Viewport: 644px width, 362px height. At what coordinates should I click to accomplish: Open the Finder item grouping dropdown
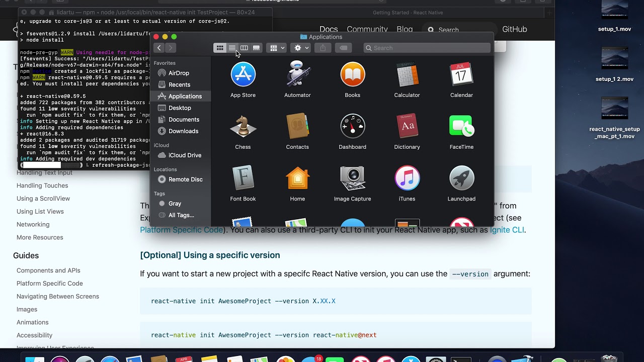pyautogui.click(x=277, y=48)
